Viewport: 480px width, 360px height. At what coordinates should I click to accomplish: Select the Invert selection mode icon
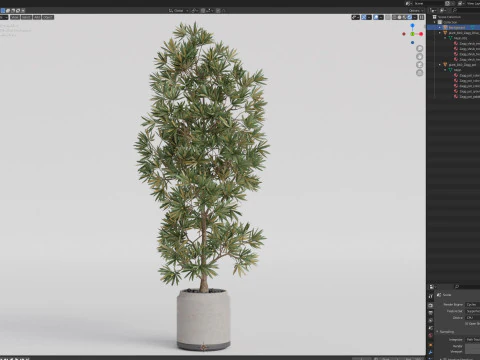(18, 11)
